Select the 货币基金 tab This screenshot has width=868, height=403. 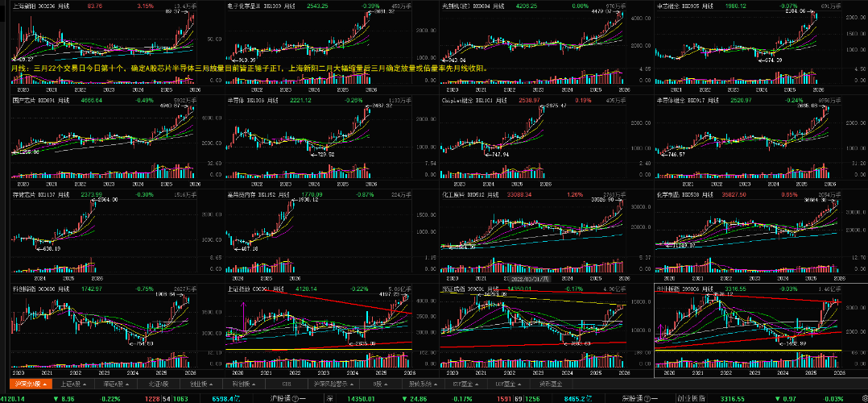(550, 384)
